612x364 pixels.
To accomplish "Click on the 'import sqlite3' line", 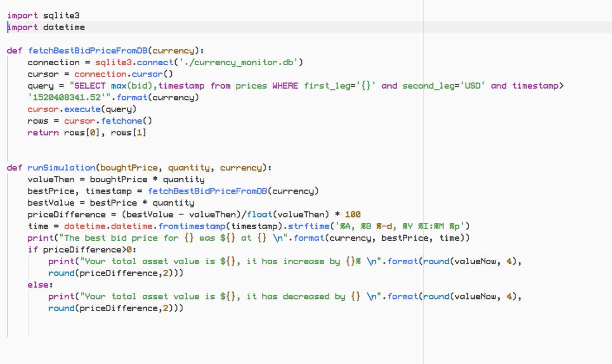I will tap(44, 15).
